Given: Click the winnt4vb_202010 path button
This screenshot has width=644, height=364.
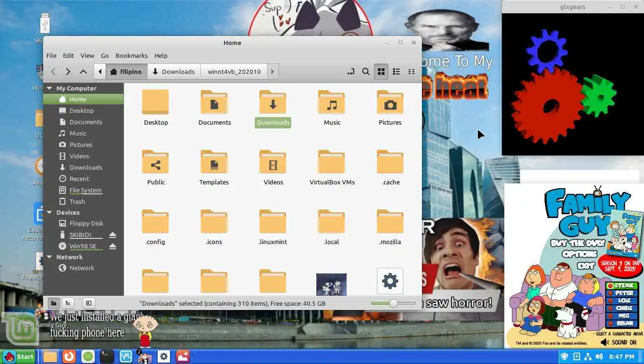Looking at the screenshot, I should 234,72.
